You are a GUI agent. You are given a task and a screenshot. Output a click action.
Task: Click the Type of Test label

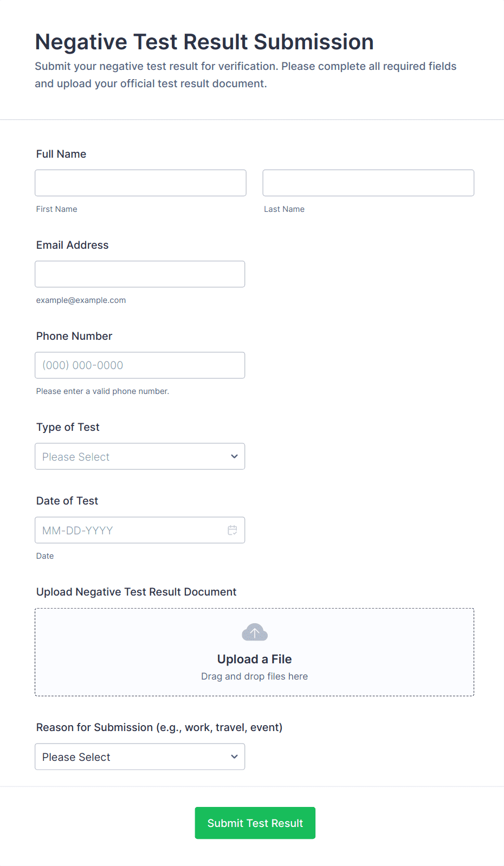pos(68,427)
